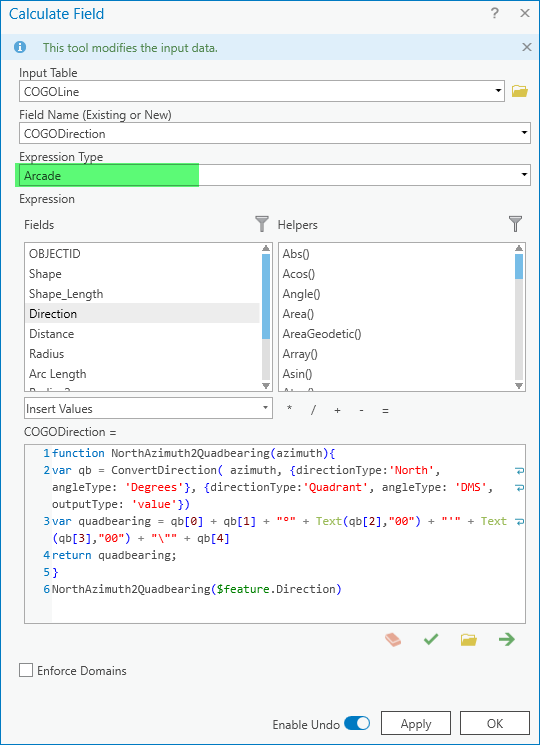Click the help question mark icon

pyautogui.click(x=494, y=13)
